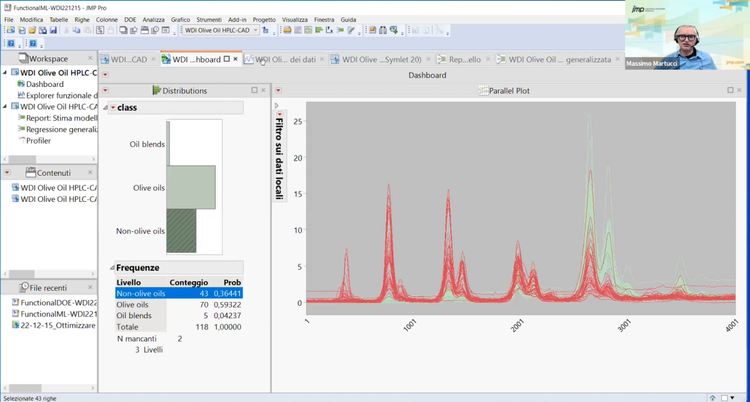This screenshot has height=402, width=750.
Task: Open the red triangle menu beside class
Action: coord(113,107)
